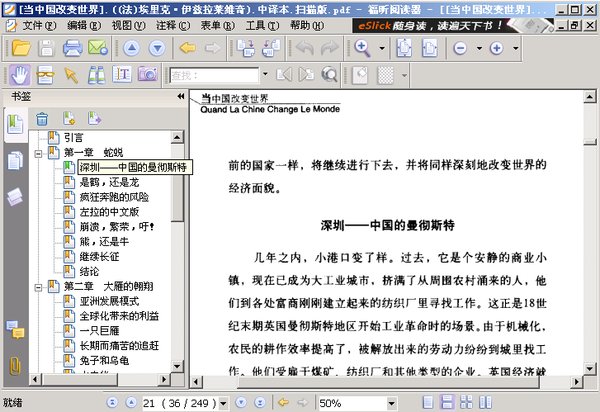Open the Bookmarks panel sidebar icon

pyautogui.click(x=15, y=124)
